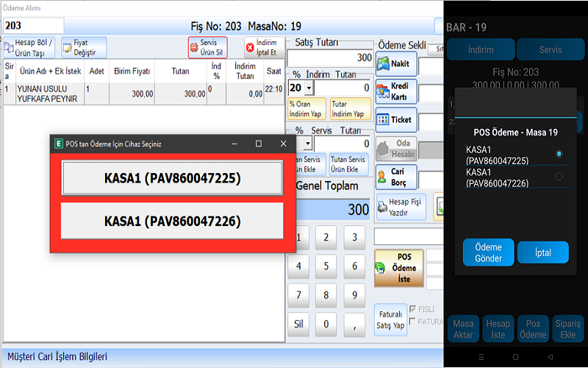Image resolution: width=588 pixels, height=368 pixels.
Task: Switch to the Servis tab in BAR panel
Action: (551, 50)
